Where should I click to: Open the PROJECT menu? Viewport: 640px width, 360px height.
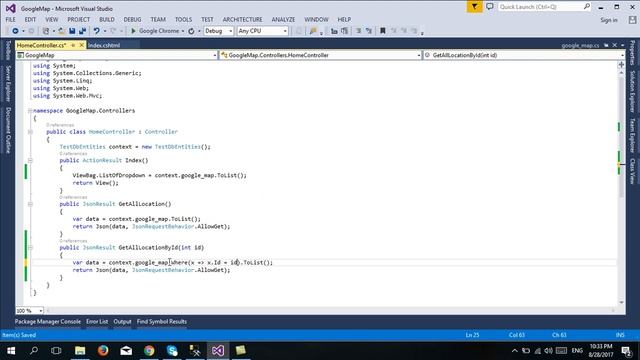click(x=78, y=20)
